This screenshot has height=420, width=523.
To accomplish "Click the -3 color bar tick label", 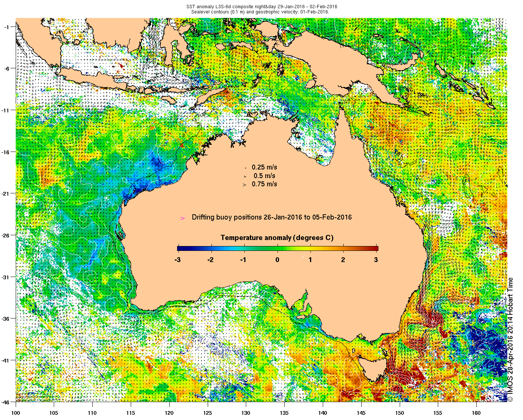I will coord(178,260).
